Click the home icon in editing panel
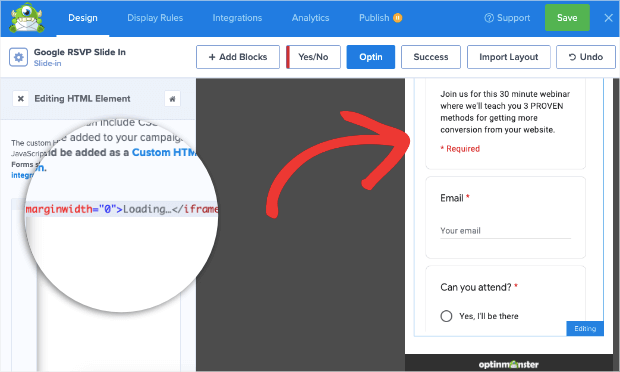The height and width of the screenshot is (372, 620). 172,98
